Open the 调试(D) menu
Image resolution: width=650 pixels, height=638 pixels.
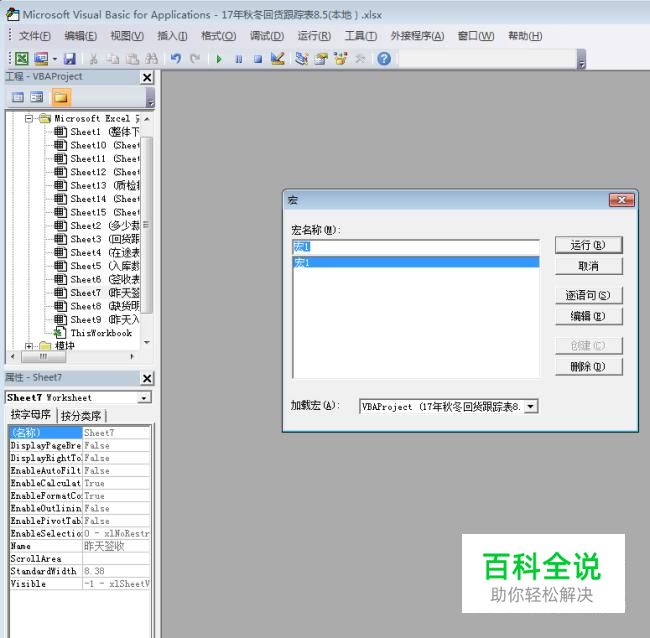click(267, 36)
